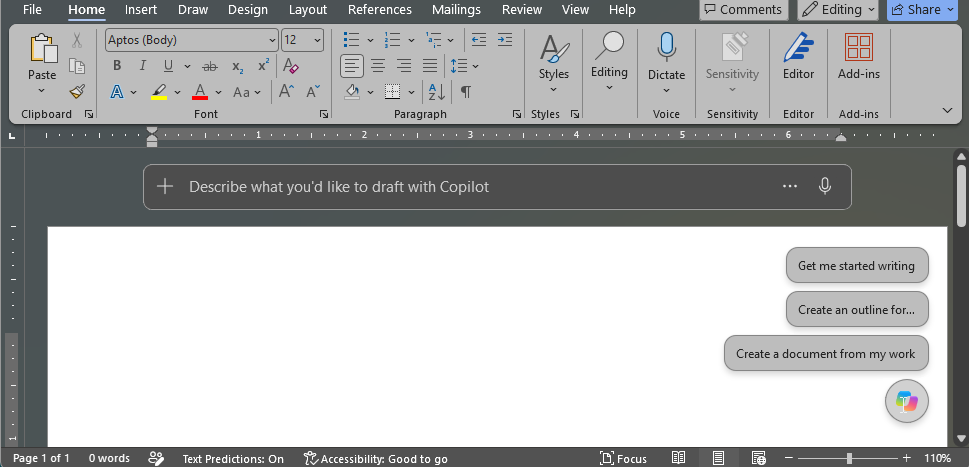
Task: Click the Borders grid icon
Action: click(x=392, y=92)
